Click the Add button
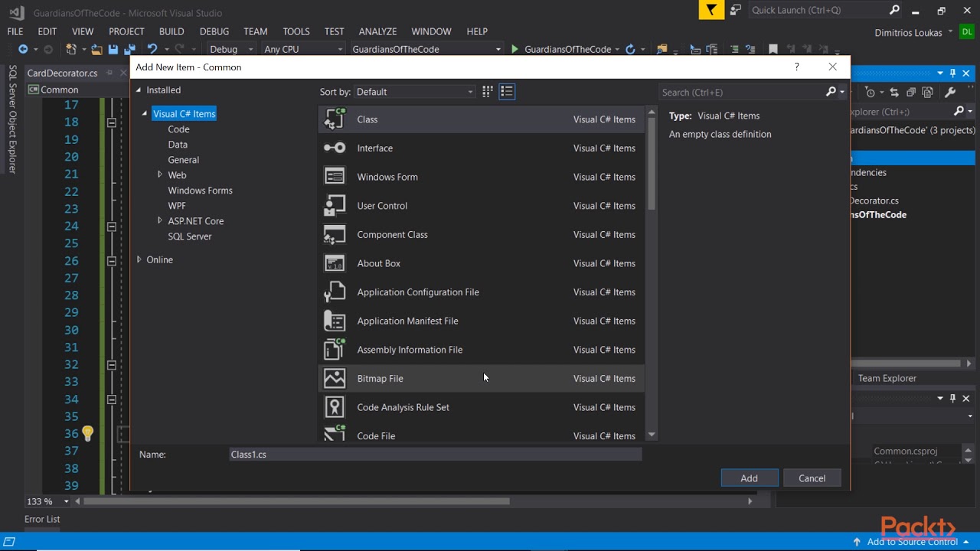This screenshot has height=551, width=980. 750,478
